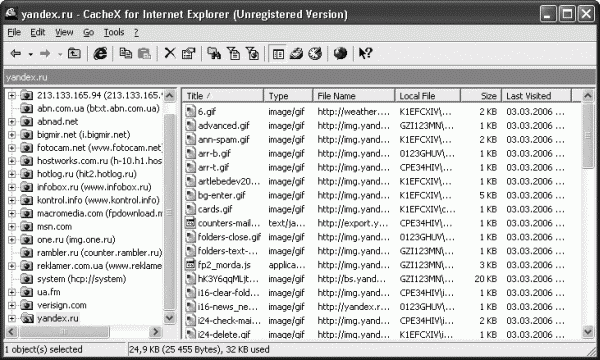Click the funnel filter icon with globe

click(x=253, y=53)
